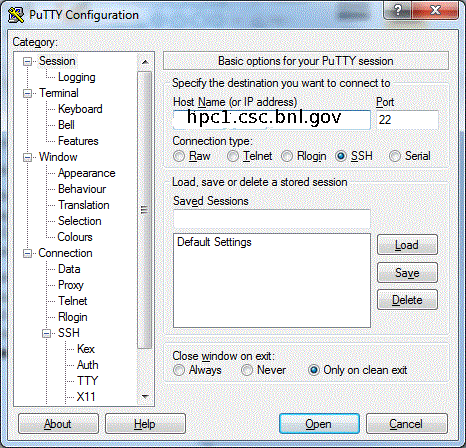Click the Port input field
The width and height of the screenshot is (466, 448).
tap(407, 120)
